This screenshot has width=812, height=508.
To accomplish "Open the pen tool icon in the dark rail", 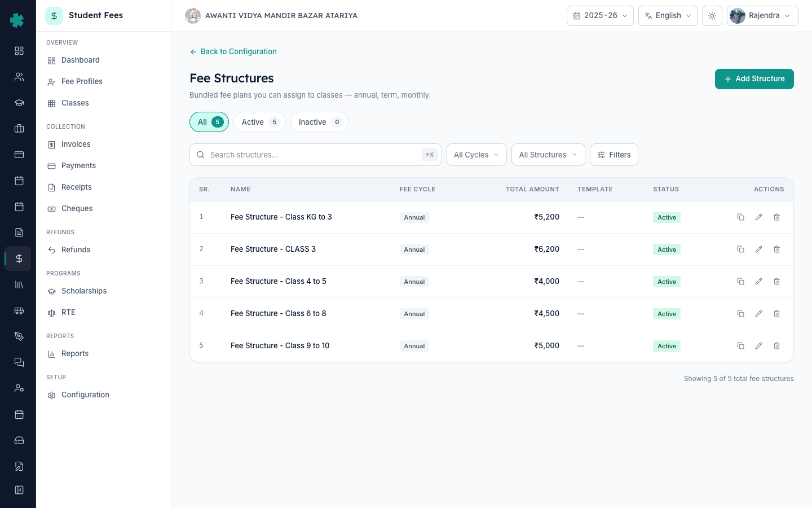I will pyautogui.click(x=19, y=336).
